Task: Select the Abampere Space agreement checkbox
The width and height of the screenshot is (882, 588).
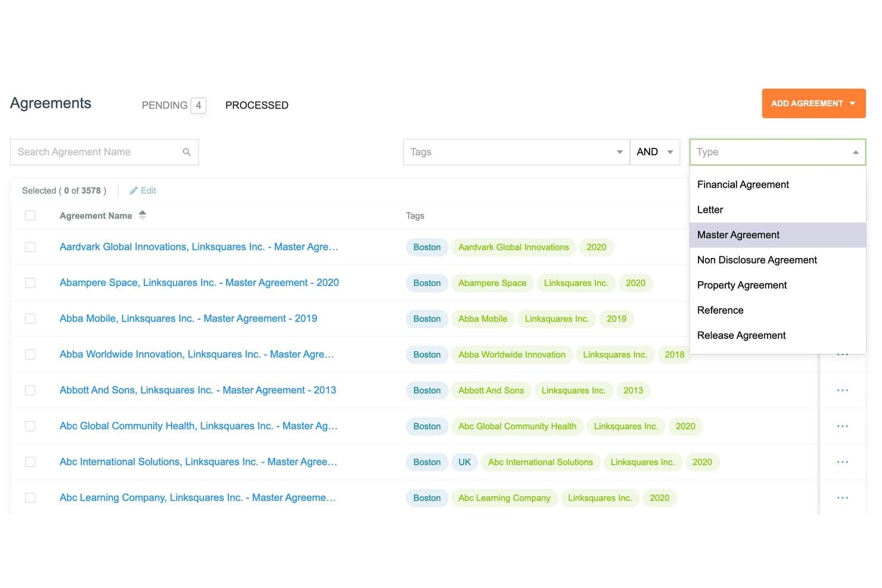Action: click(x=30, y=283)
